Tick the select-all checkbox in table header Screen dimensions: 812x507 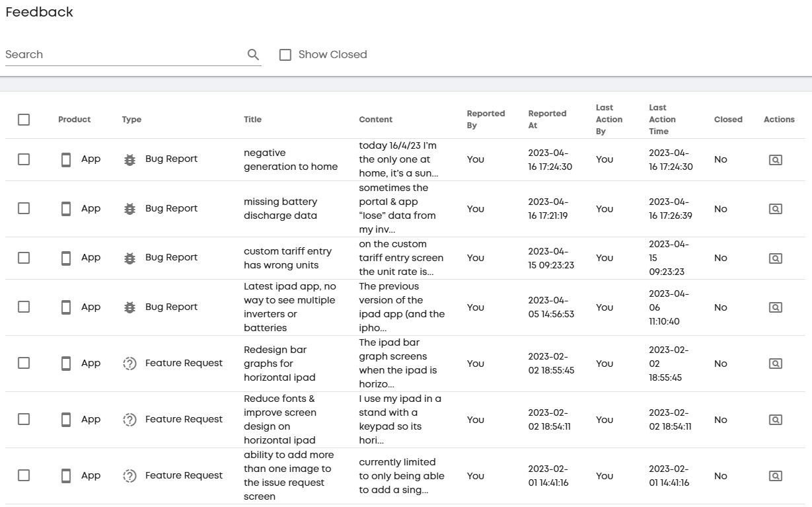point(24,120)
